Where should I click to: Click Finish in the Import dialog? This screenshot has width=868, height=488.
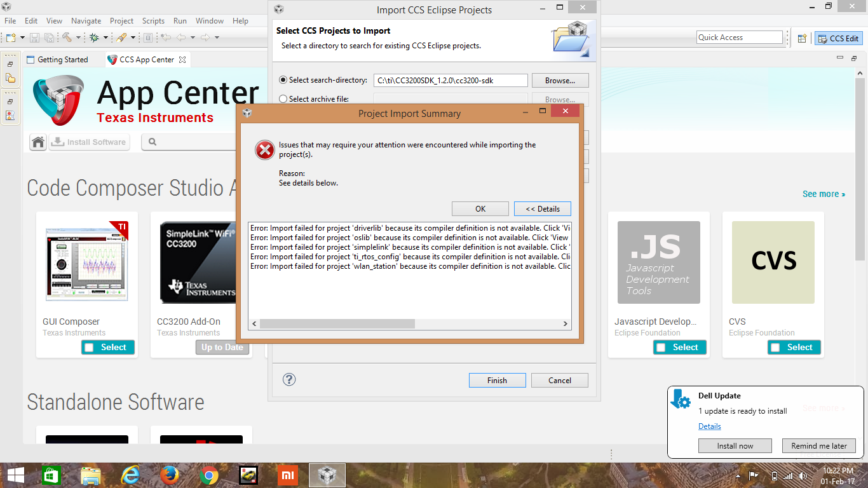tap(497, 379)
